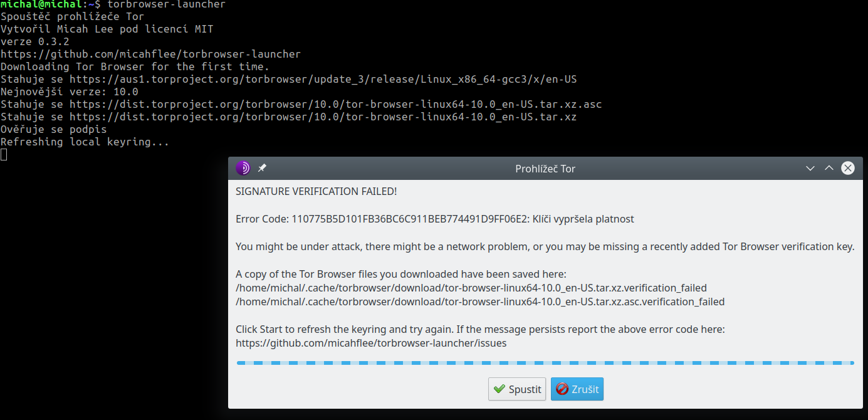868x420 pixels.
Task: Click the downward chevron icon in the titlebar
Action: coord(810,168)
